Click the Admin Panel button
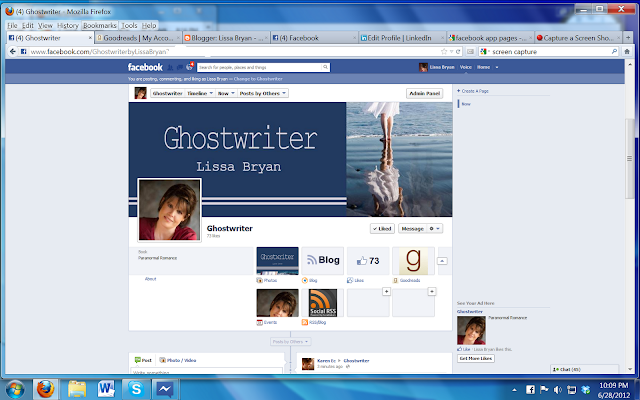 [x=424, y=93]
